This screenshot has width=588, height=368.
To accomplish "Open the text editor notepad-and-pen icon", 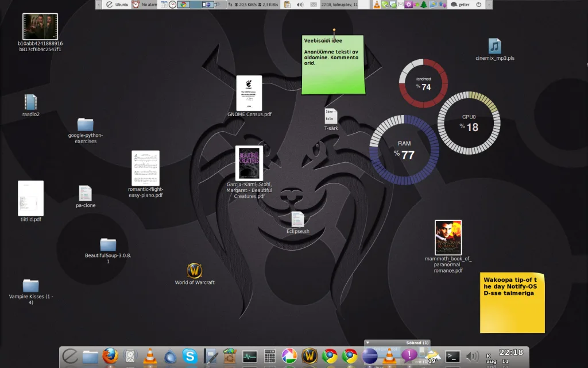I will pyautogui.click(x=210, y=356).
